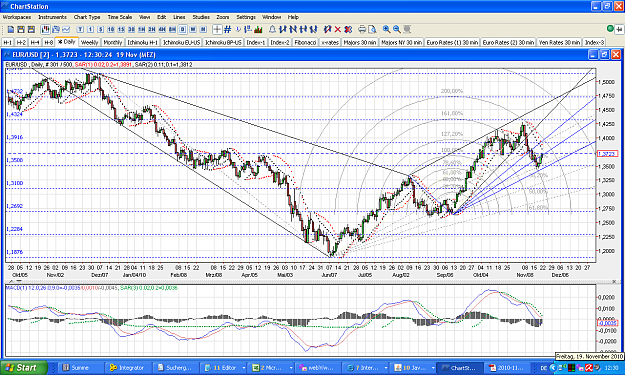Click the print icon
Screen dimensions: 625x375
[x=362, y=29]
